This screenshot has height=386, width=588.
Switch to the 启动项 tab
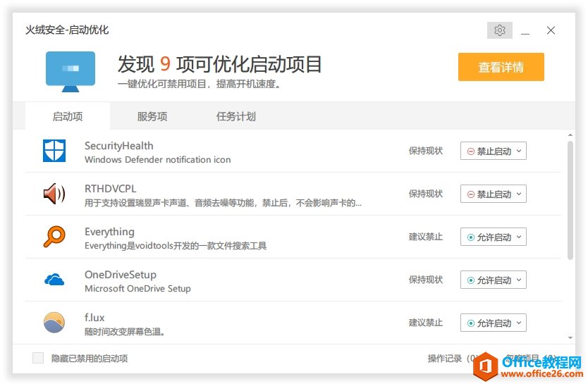coord(68,116)
